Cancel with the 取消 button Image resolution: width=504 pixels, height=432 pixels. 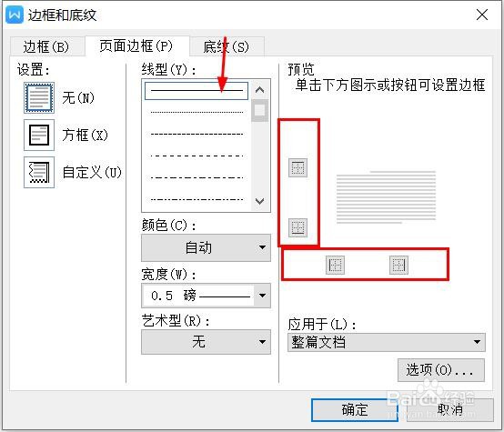tap(450, 410)
